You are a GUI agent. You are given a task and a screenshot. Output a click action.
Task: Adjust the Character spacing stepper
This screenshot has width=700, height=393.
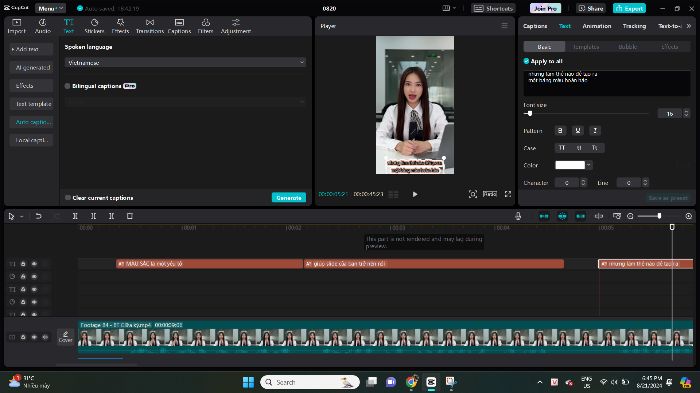(583, 183)
